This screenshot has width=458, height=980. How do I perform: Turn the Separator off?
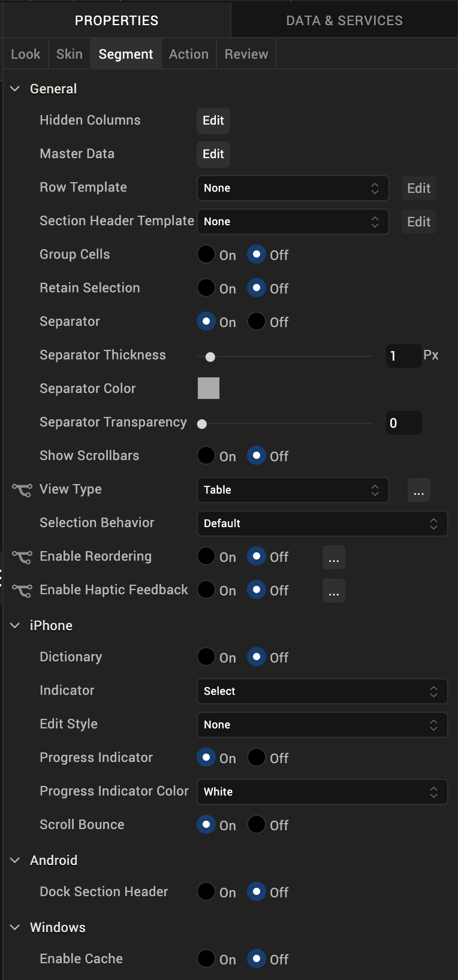point(257,322)
